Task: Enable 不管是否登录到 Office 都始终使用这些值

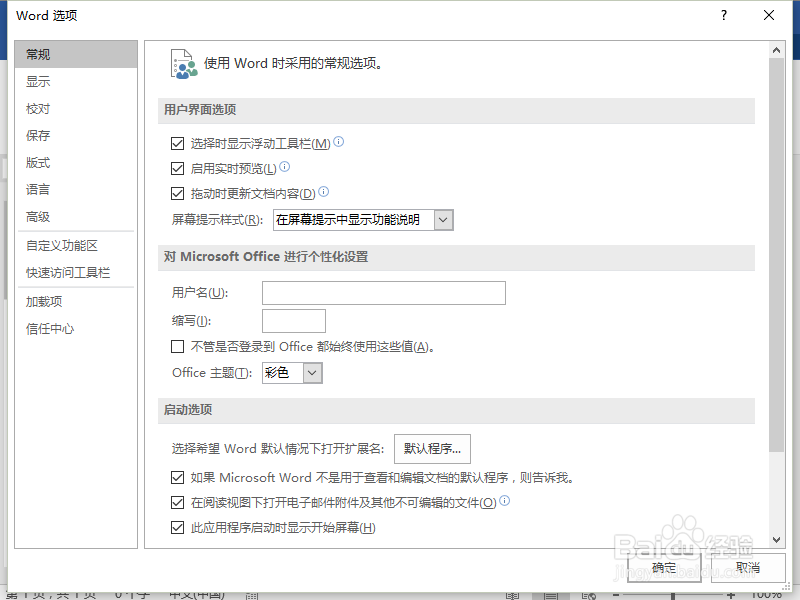Action: coord(178,347)
